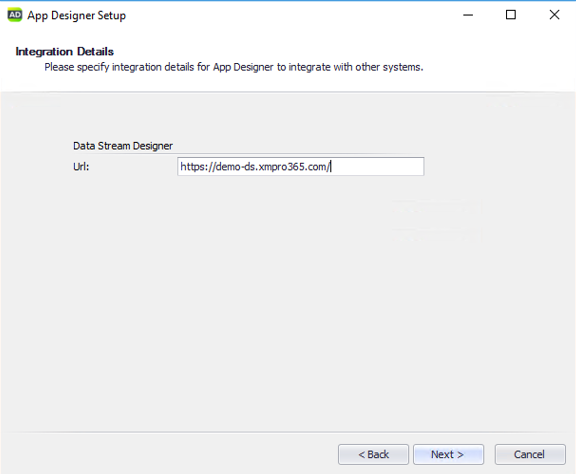Viewport: 576px width, 474px height.
Task: Proceed with the Next > button
Action: (448, 455)
